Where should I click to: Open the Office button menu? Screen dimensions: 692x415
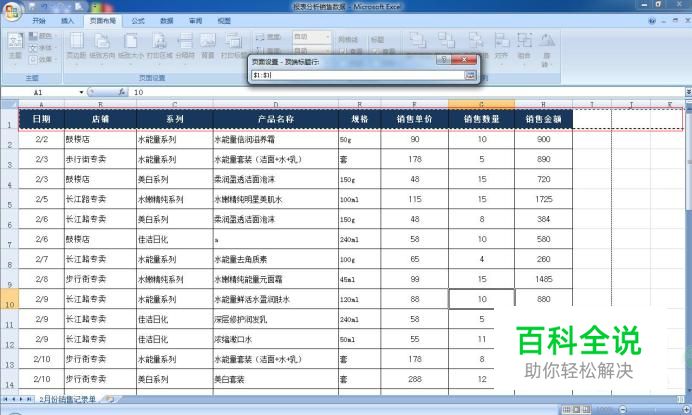click(12, 11)
